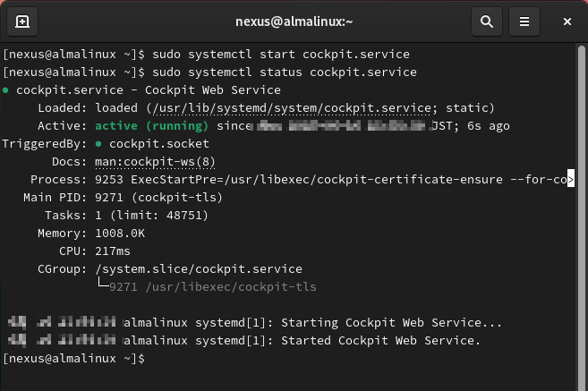Select the 9271 /usr/libexec/cockpit-tls tree entry

pos(212,286)
